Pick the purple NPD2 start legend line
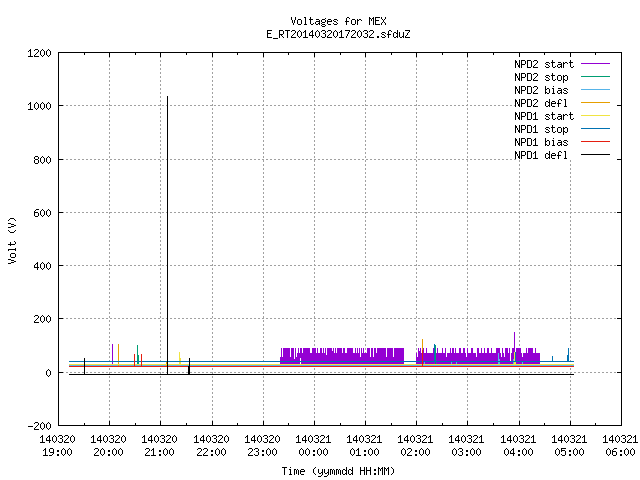Image resolution: width=640 pixels, height=480 pixels. click(x=595, y=64)
